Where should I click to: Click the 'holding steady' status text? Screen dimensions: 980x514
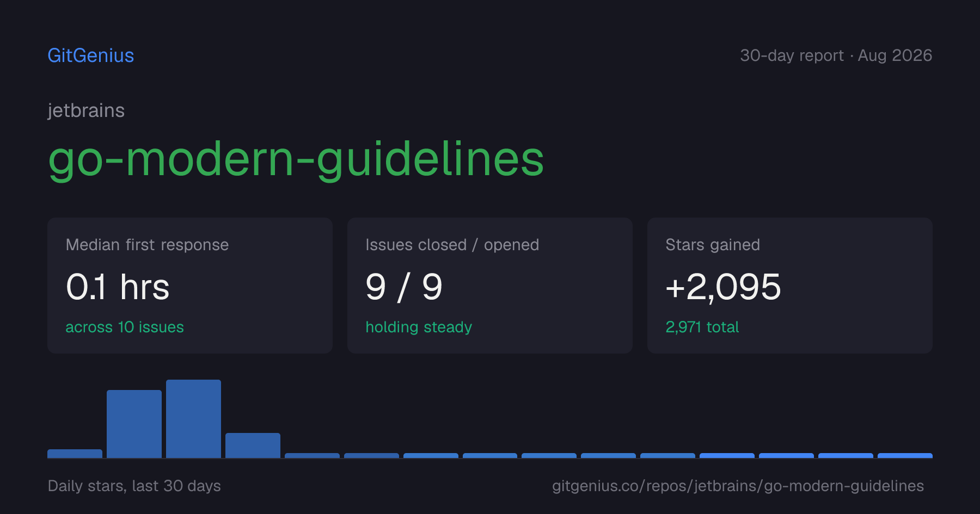[419, 327]
